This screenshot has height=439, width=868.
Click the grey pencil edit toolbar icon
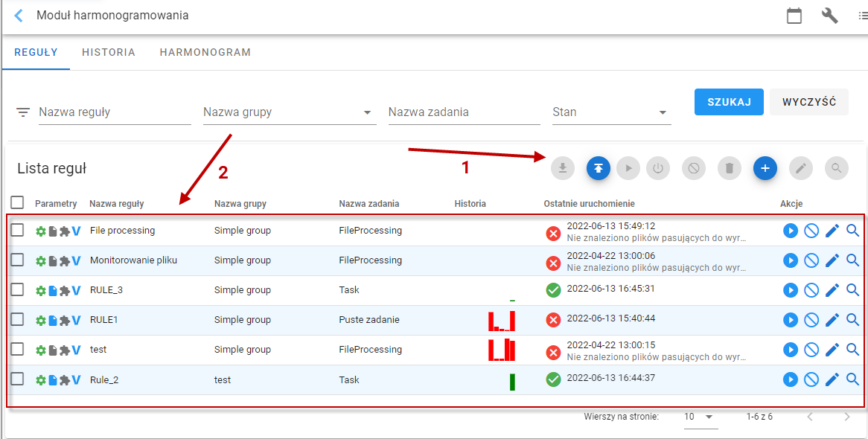pos(800,168)
